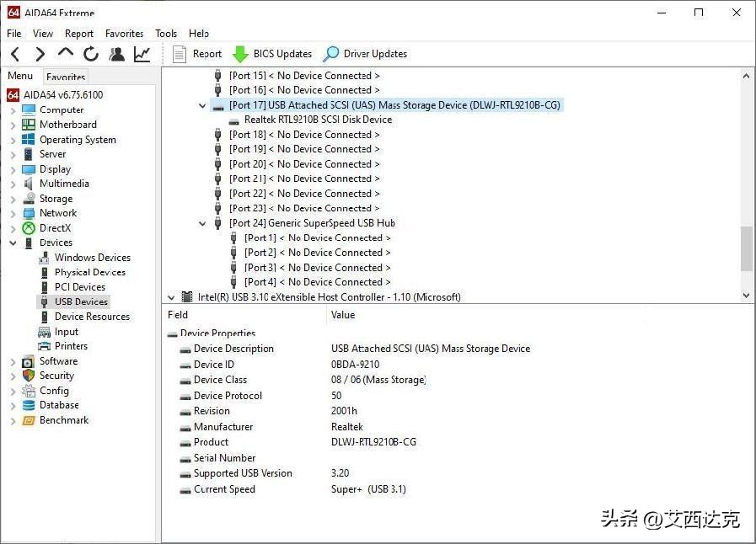The width and height of the screenshot is (756, 544).
Task: Switch to the Favorites tab
Action: [x=65, y=77]
